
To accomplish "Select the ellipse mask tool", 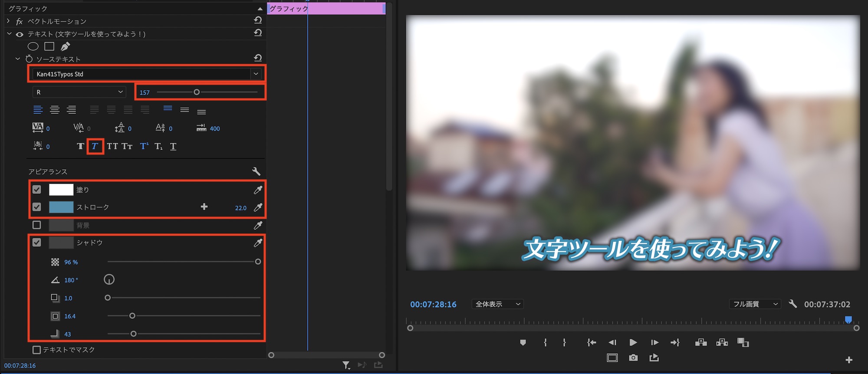I will click(33, 46).
